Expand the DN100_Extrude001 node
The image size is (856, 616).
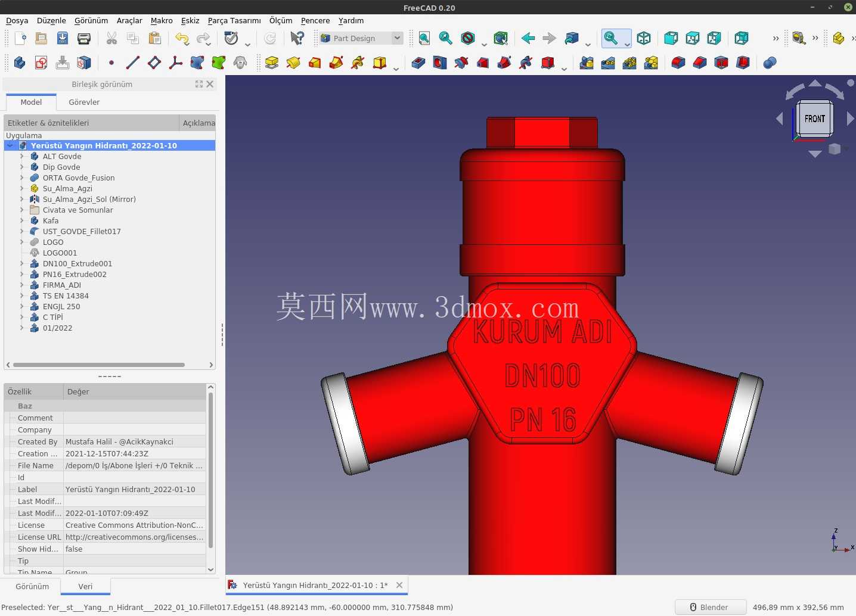[22, 263]
